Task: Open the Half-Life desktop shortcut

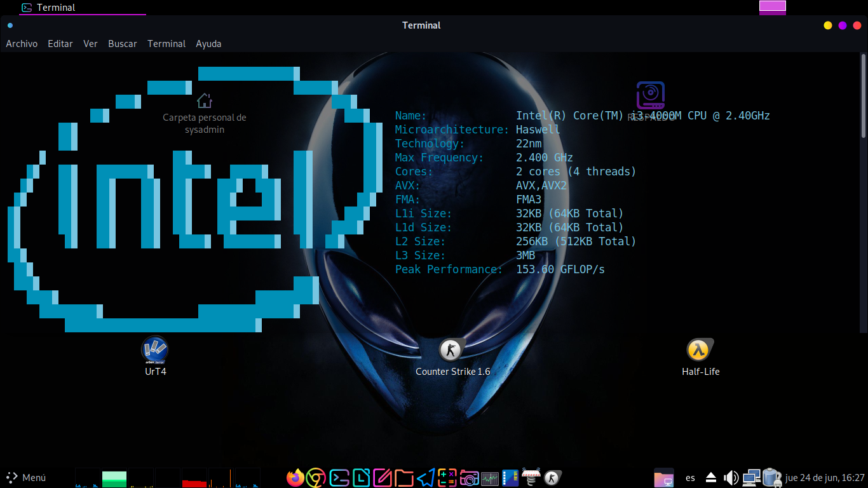Action: click(x=699, y=350)
